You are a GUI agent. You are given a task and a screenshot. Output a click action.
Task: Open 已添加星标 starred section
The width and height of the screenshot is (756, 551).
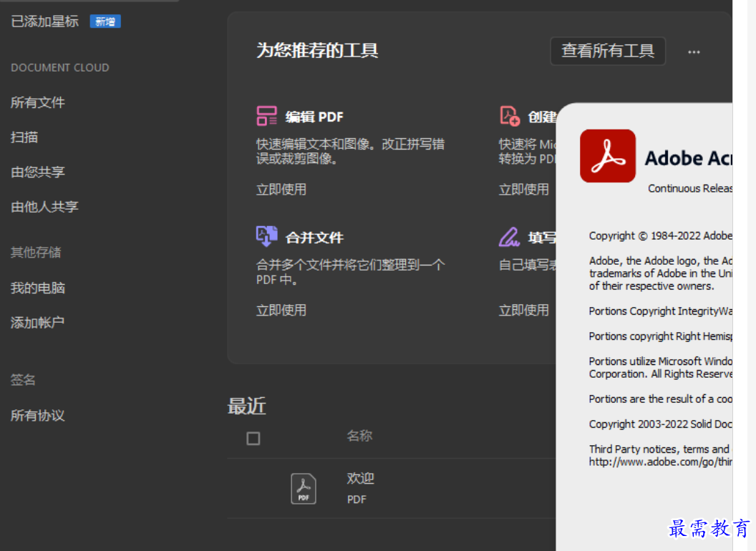coord(45,21)
